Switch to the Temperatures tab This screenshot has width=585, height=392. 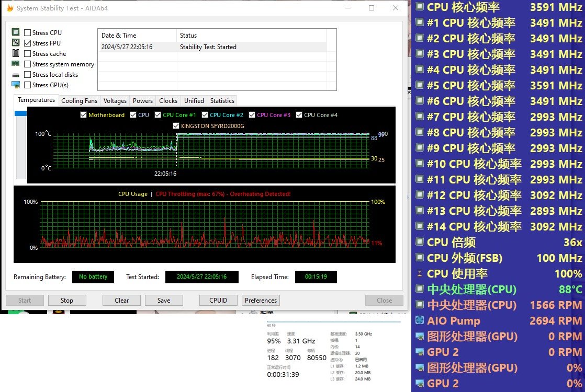pyautogui.click(x=36, y=100)
